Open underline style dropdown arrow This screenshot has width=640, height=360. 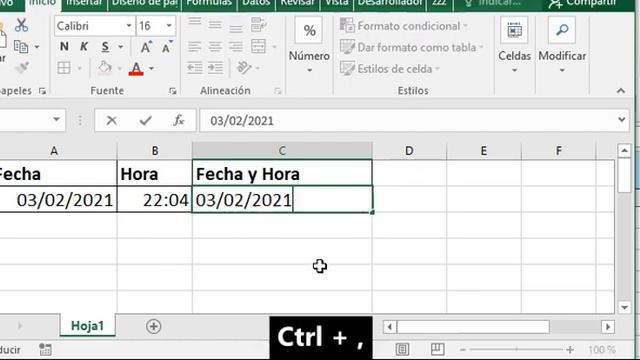(x=120, y=47)
